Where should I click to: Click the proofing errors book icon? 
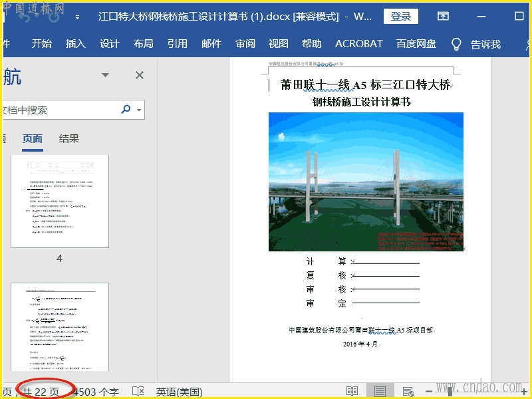138,391
